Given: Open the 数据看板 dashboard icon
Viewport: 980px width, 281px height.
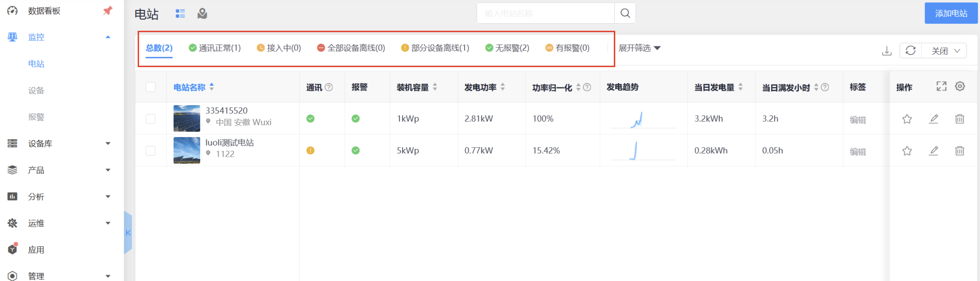Looking at the screenshot, I should point(12,10).
